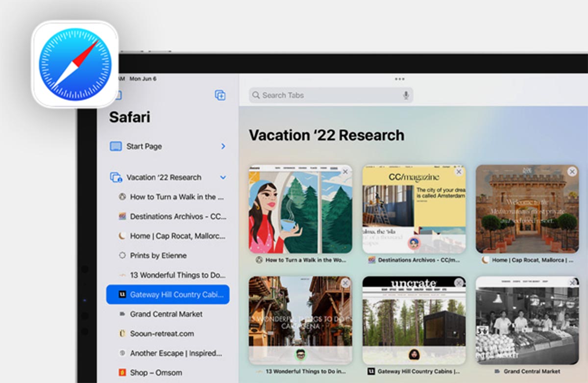
Task: Click the 'Mon Jun 6' date in the status bar
Action: coord(143,79)
